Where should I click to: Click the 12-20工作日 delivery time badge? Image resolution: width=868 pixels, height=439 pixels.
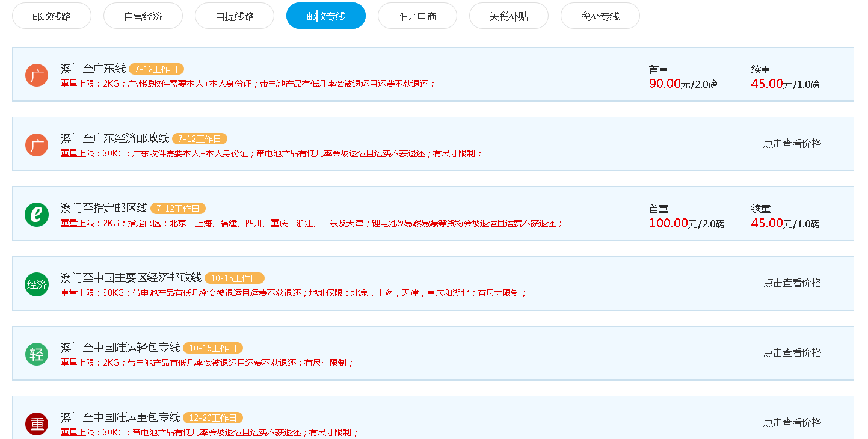pyautogui.click(x=213, y=418)
